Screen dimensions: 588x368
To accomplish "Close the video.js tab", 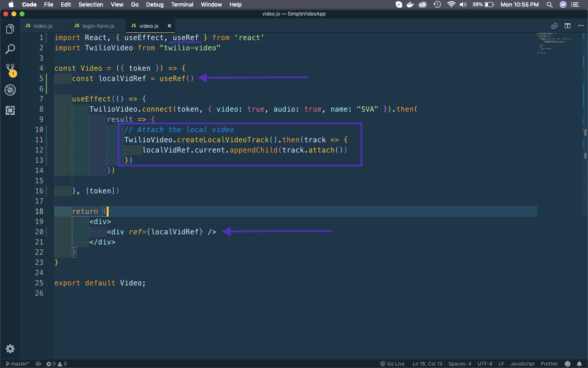I will (169, 26).
